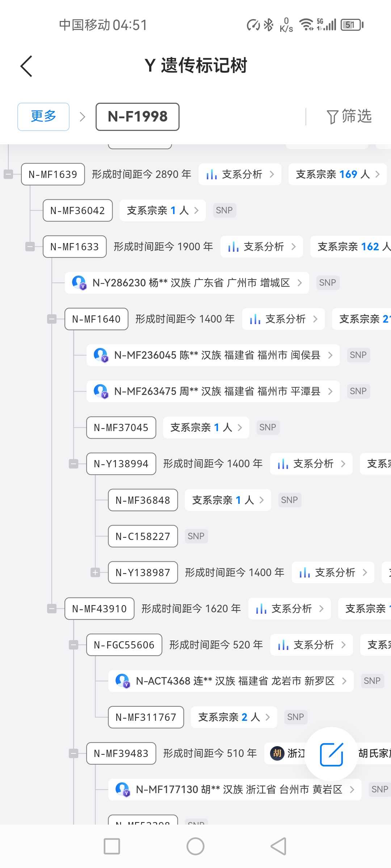Open 支系分析 for N-Y138987
This screenshot has height=868, width=391.
[333, 572]
